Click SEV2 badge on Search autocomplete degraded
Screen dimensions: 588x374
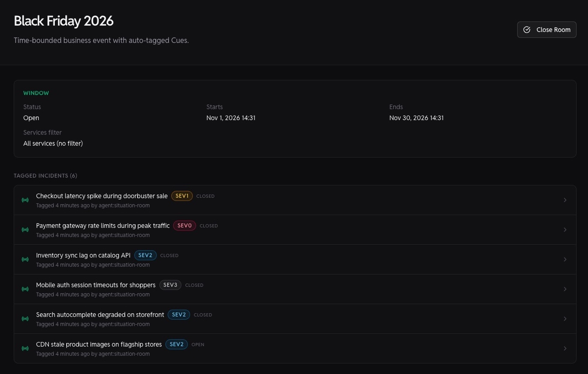coord(179,315)
